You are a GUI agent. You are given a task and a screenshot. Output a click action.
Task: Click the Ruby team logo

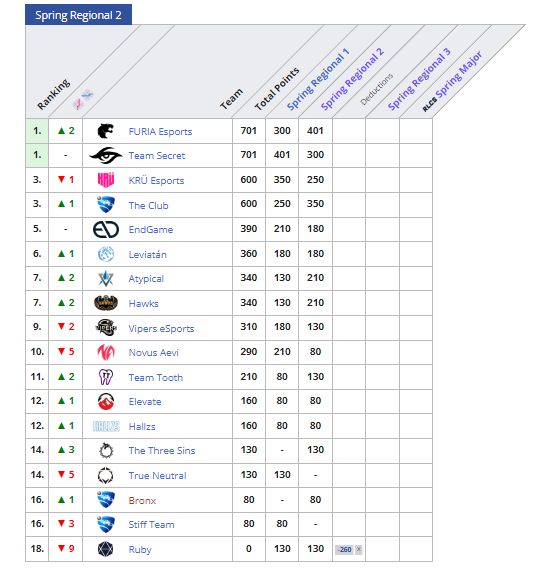[106, 549]
